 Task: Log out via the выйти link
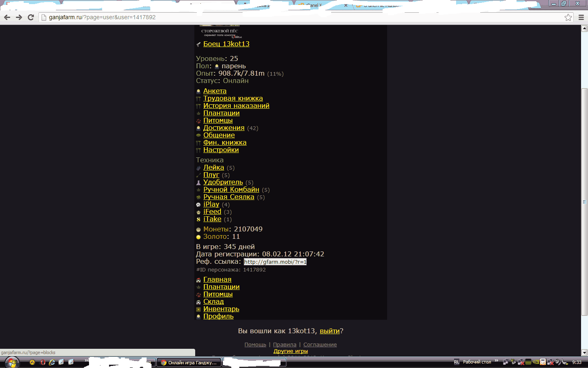(x=330, y=331)
